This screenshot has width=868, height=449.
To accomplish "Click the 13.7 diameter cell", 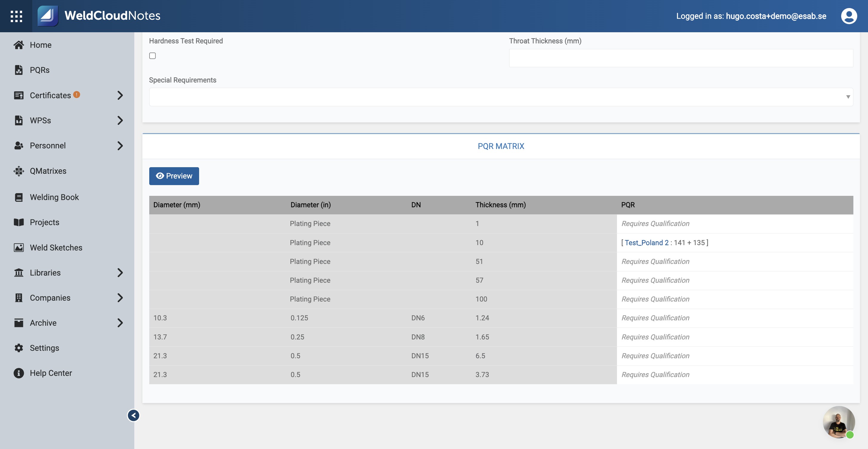I will tap(160, 337).
